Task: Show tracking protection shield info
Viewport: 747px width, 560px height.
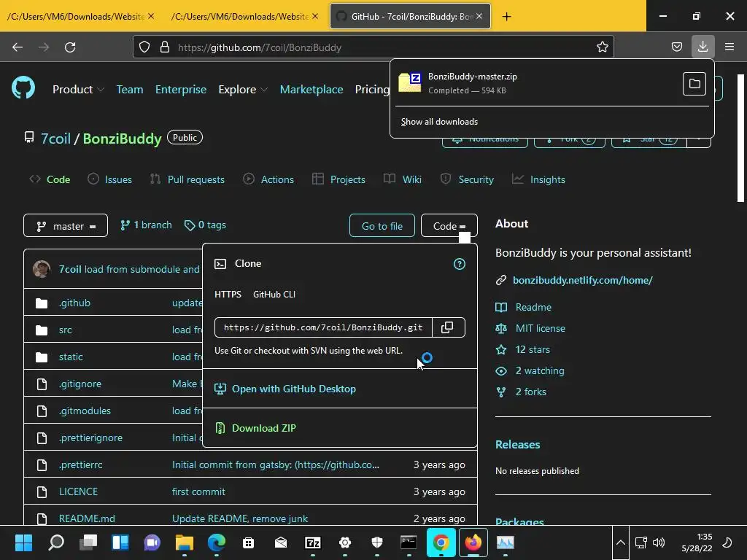Action: point(144,47)
